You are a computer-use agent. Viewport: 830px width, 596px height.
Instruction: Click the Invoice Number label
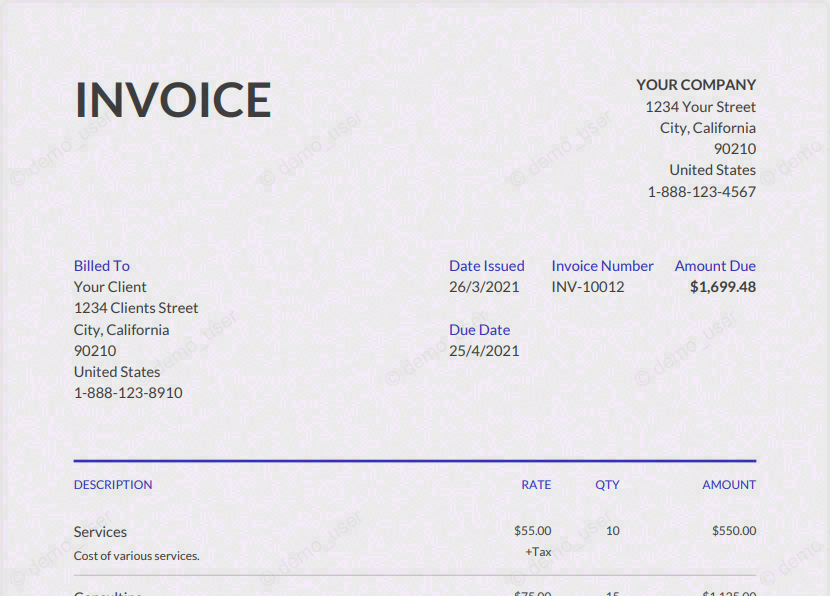click(x=602, y=266)
